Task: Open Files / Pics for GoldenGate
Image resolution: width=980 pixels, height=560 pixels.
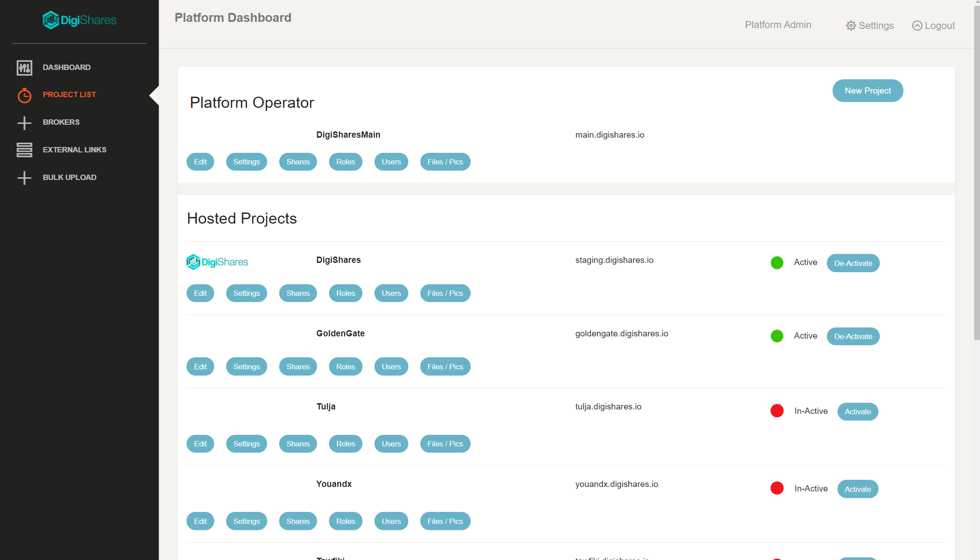Action: (445, 367)
